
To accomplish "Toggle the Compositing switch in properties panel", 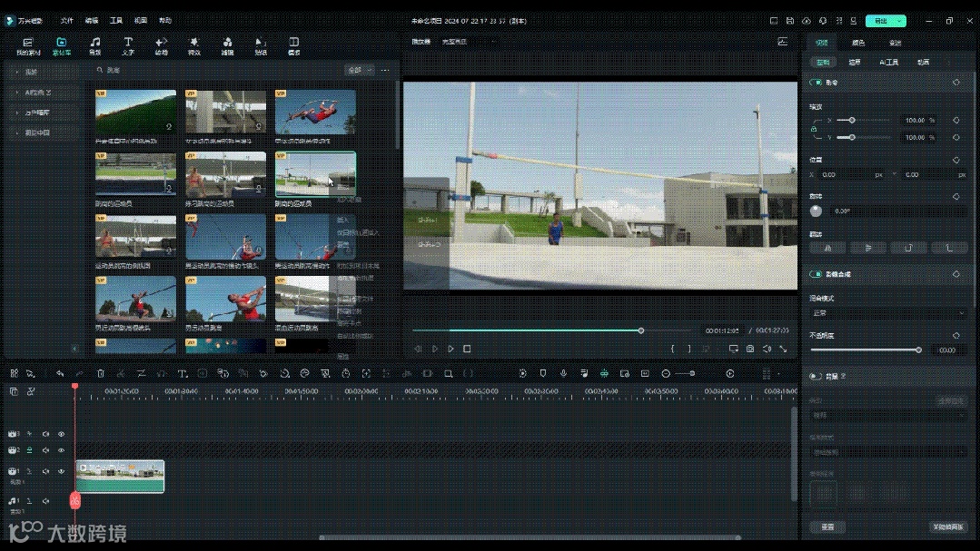I will (816, 274).
